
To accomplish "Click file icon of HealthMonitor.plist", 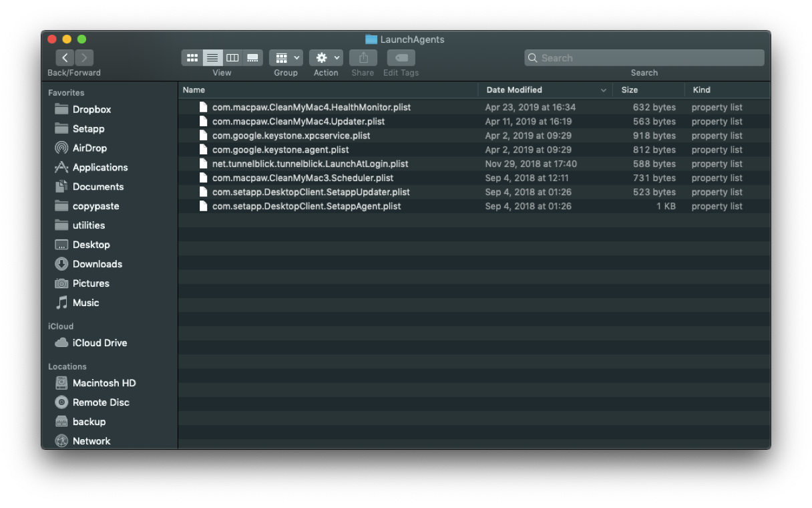I will tap(203, 107).
